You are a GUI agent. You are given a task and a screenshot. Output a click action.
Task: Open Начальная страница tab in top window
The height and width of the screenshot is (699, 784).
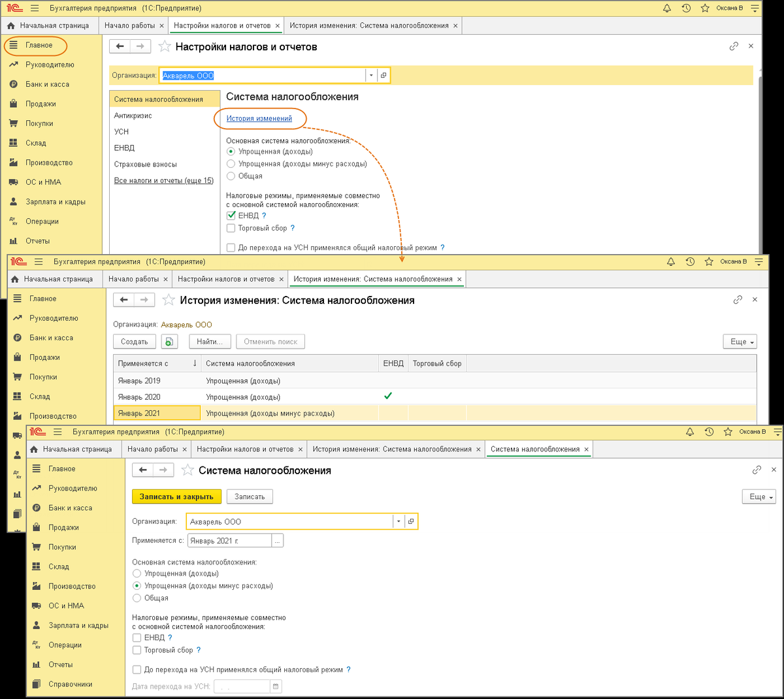(x=49, y=25)
